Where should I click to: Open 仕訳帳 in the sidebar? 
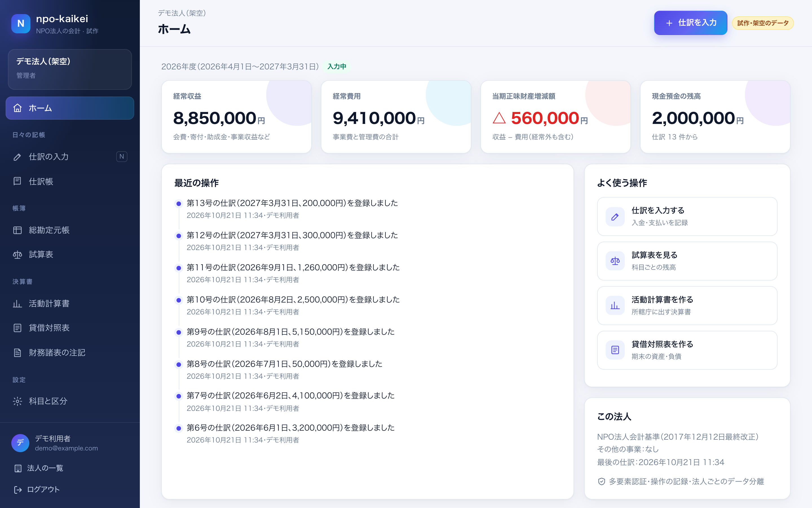point(70,181)
